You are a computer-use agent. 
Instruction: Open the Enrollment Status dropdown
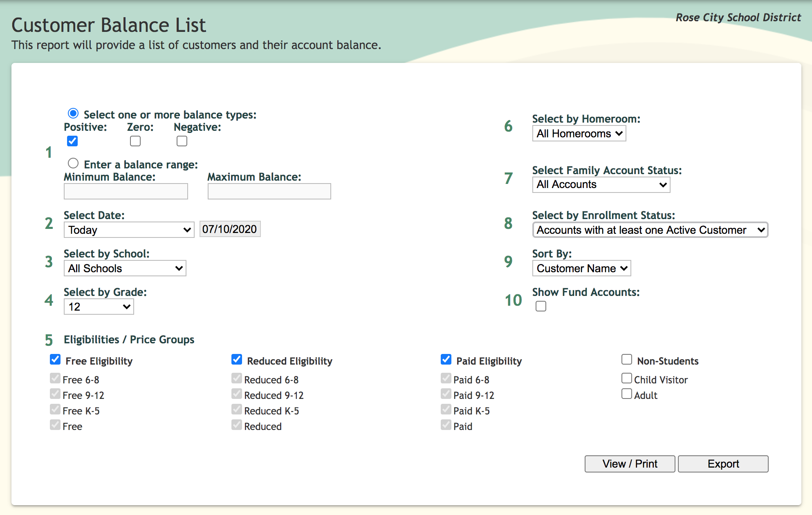click(x=650, y=230)
